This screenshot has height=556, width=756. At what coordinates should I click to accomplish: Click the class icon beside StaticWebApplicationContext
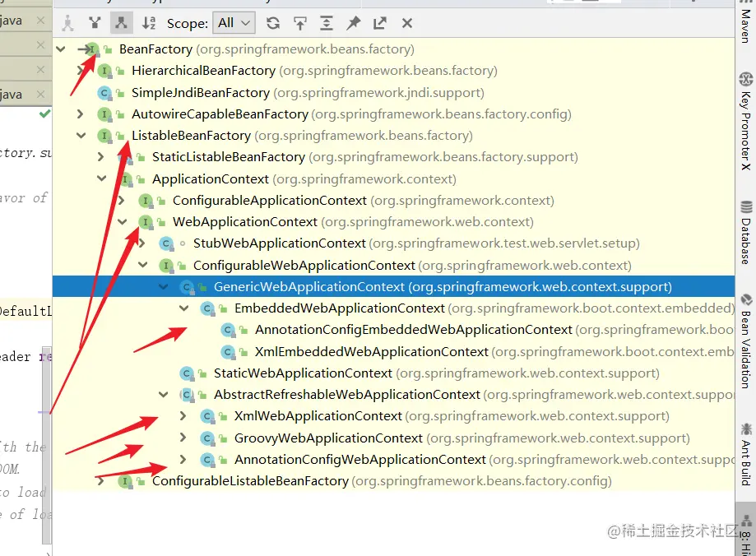pyautogui.click(x=186, y=373)
